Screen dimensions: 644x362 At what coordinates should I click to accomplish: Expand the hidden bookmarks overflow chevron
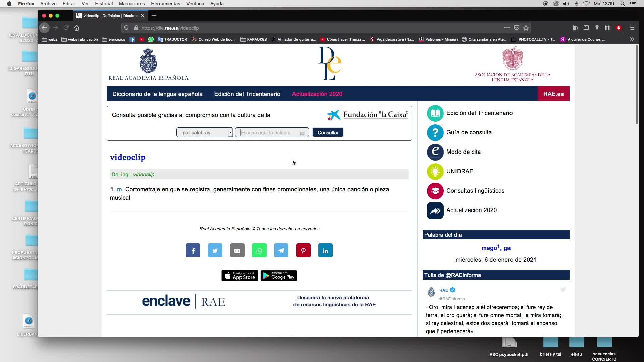click(x=632, y=39)
